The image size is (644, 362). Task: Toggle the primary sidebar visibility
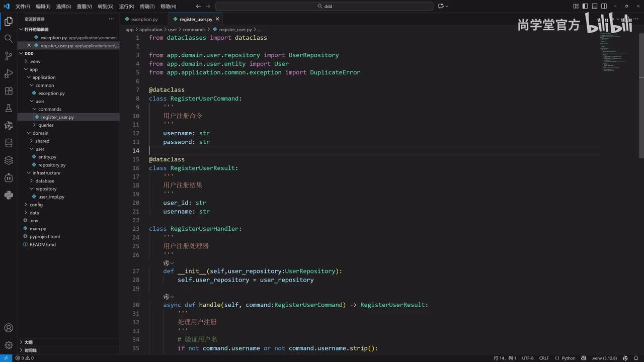(585, 6)
